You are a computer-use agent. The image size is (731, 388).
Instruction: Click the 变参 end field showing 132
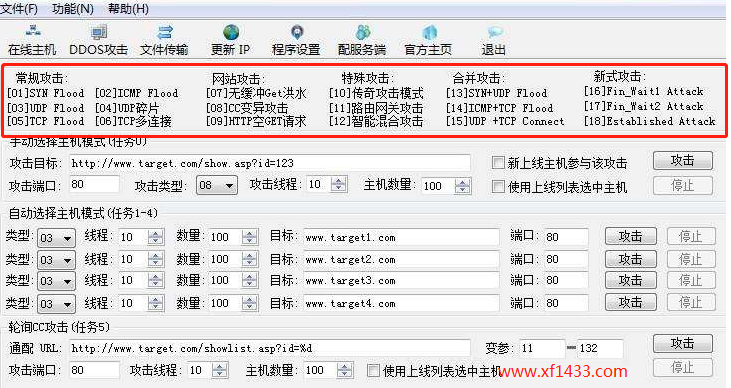pos(600,348)
